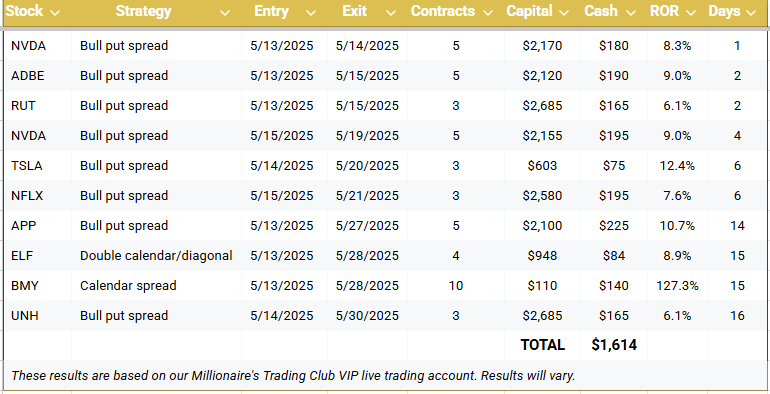Expand the ROR column filter arrow
770x394 pixels.
691,13
